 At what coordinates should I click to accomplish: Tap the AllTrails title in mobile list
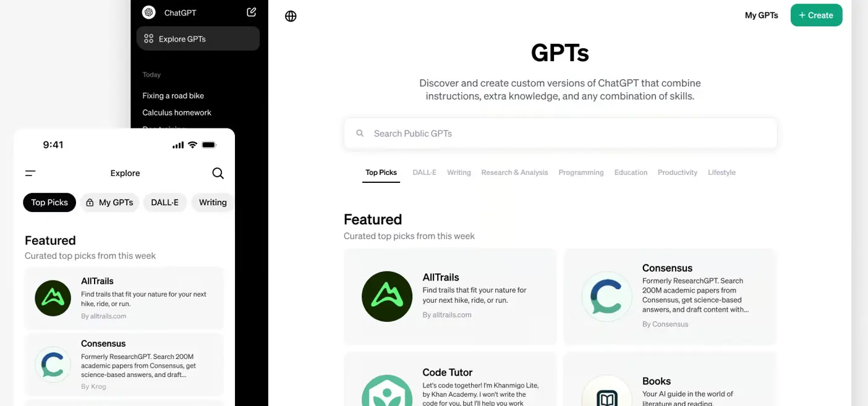[97, 281]
